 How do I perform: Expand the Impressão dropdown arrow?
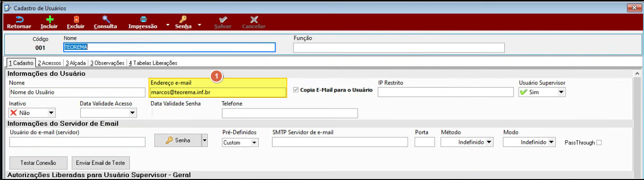(168, 24)
